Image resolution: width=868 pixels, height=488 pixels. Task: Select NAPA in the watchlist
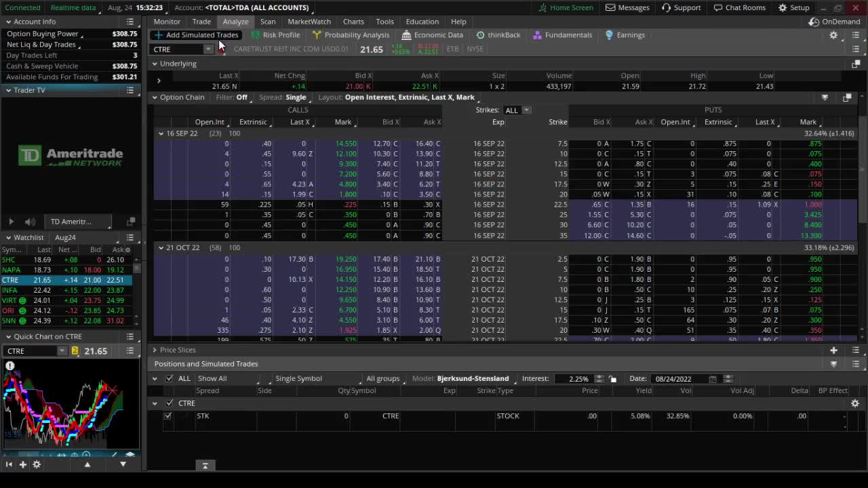pos(68,270)
